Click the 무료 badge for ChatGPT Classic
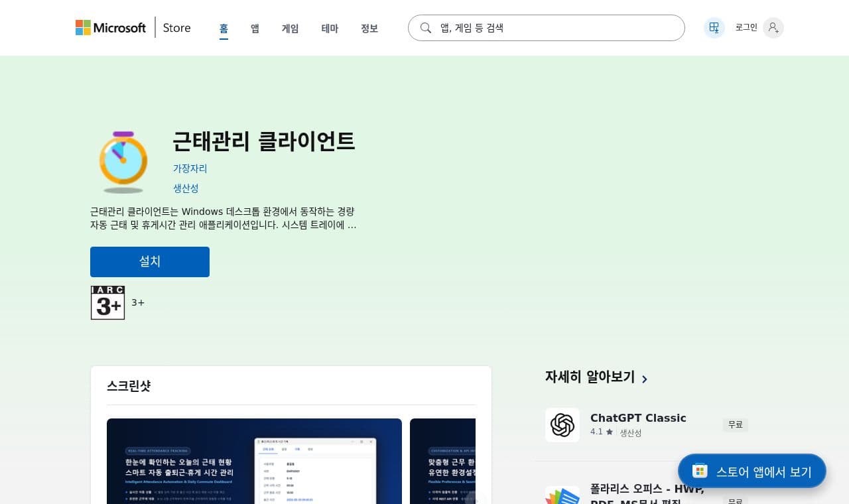The image size is (849, 504). pos(736,424)
